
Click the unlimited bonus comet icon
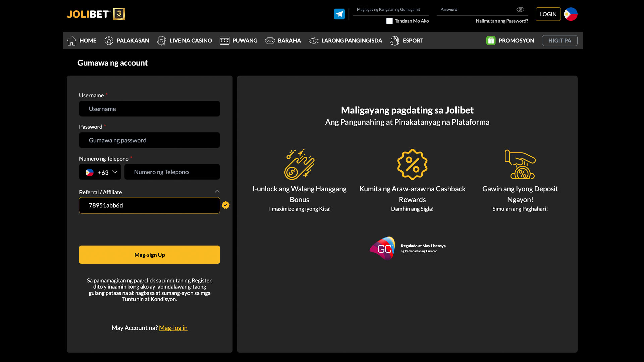tap(299, 164)
